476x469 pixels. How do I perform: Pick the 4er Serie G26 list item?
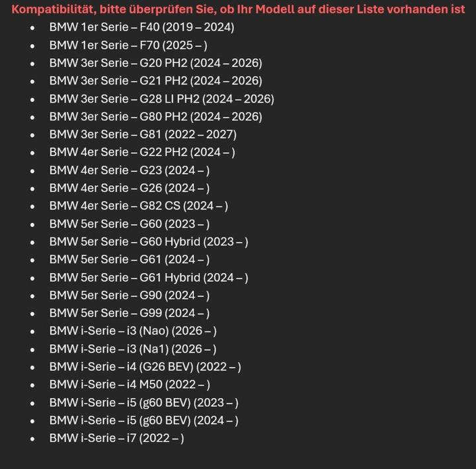[130, 188]
